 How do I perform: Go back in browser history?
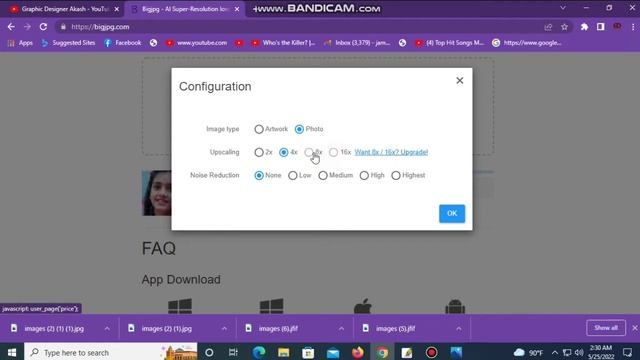[x=11, y=27]
